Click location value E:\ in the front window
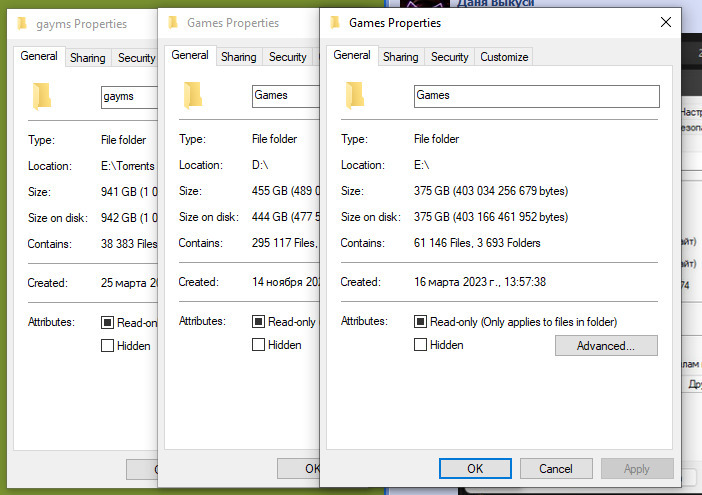 (x=421, y=165)
